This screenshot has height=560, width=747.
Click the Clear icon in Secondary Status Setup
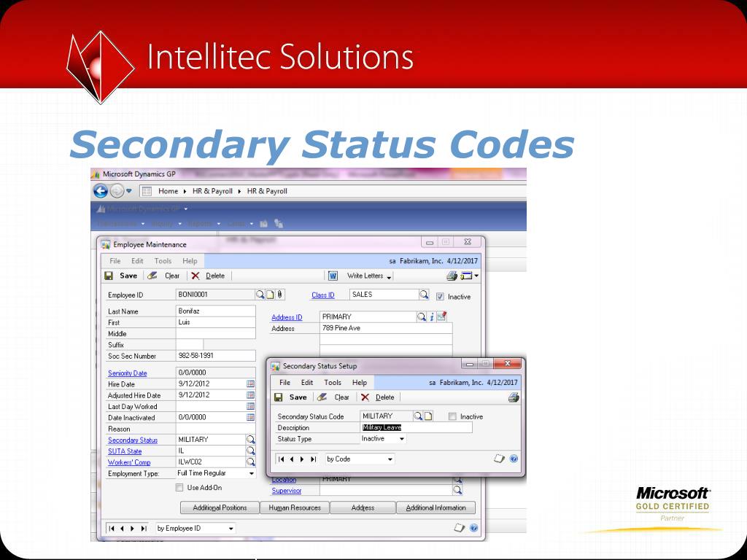point(322,397)
